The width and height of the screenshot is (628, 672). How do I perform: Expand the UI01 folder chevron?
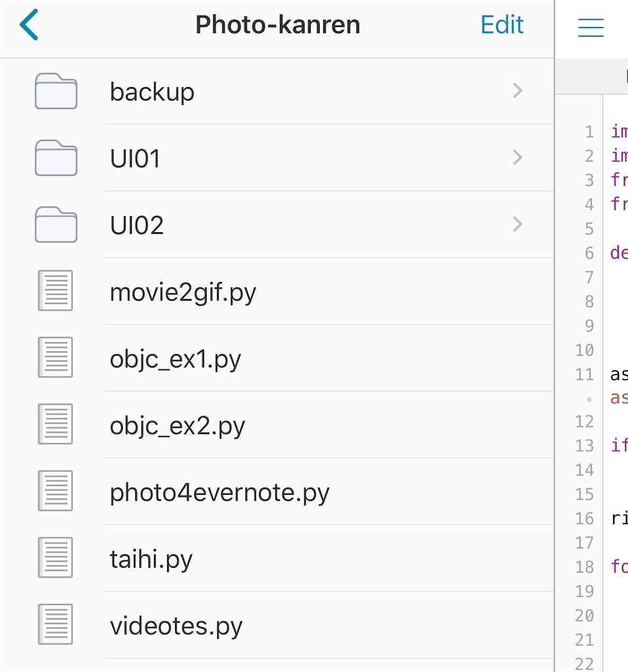pyautogui.click(x=517, y=157)
